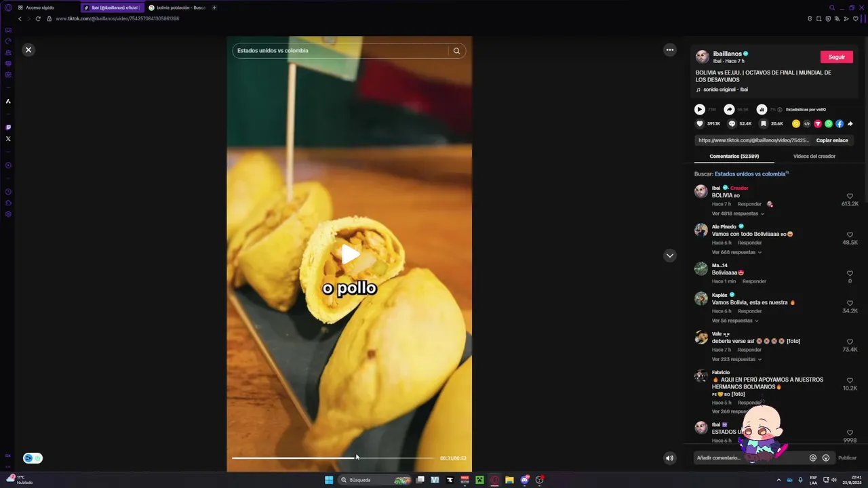Open X (Twitter) in browser sidebar
Image resolution: width=868 pixels, height=488 pixels.
pyautogui.click(x=8, y=139)
